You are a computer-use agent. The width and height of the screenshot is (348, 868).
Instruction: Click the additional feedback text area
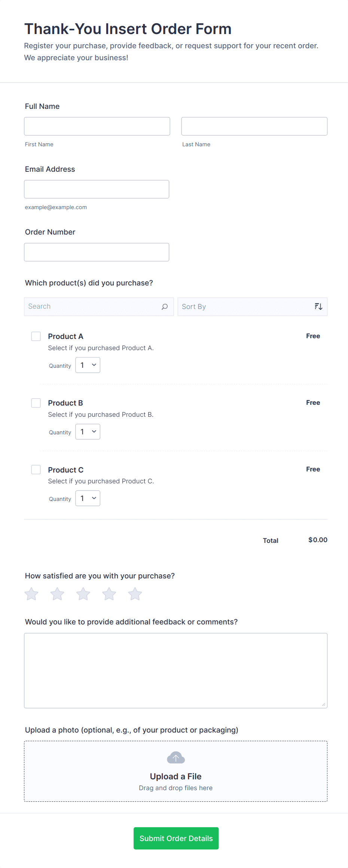click(x=176, y=670)
